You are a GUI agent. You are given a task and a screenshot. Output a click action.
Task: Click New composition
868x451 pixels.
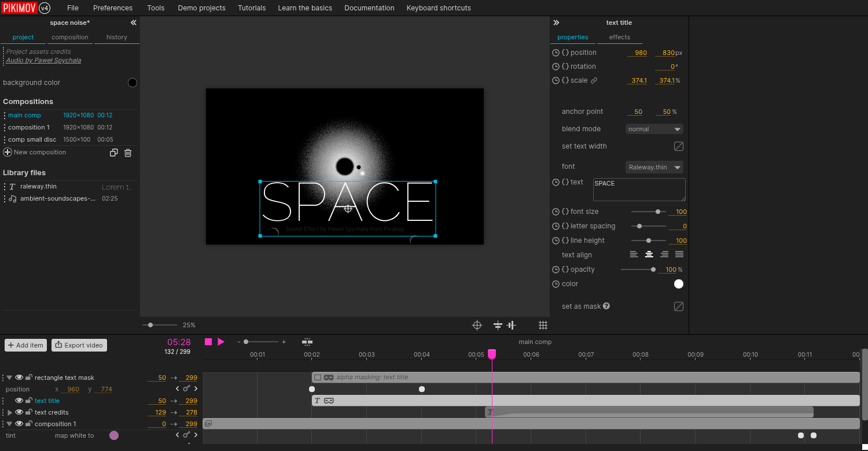pyautogui.click(x=40, y=152)
